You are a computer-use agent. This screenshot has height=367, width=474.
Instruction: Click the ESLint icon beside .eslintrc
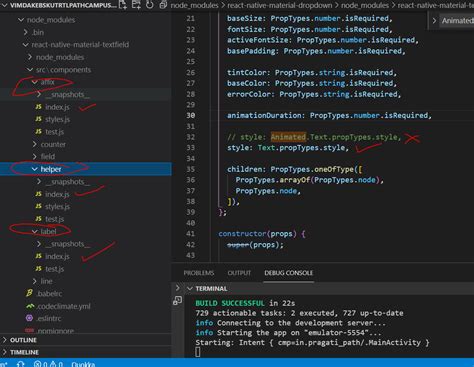(x=29, y=318)
